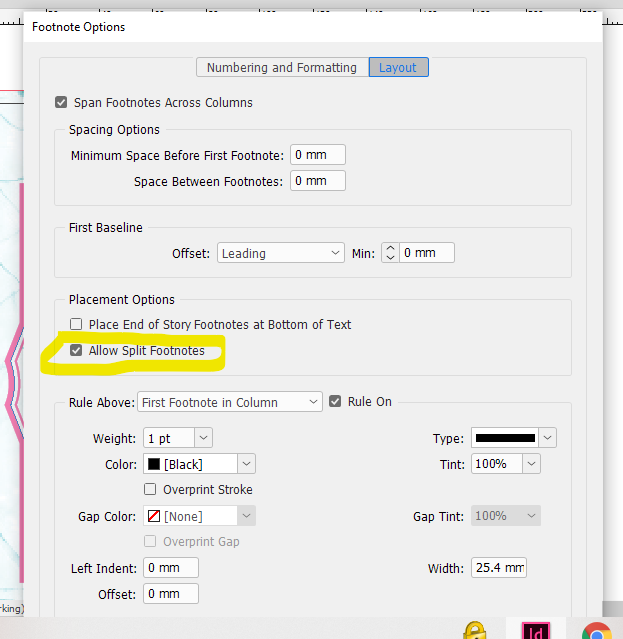Expand the Weight dropdown arrow
The height and width of the screenshot is (639, 623).
click(203, 438)
